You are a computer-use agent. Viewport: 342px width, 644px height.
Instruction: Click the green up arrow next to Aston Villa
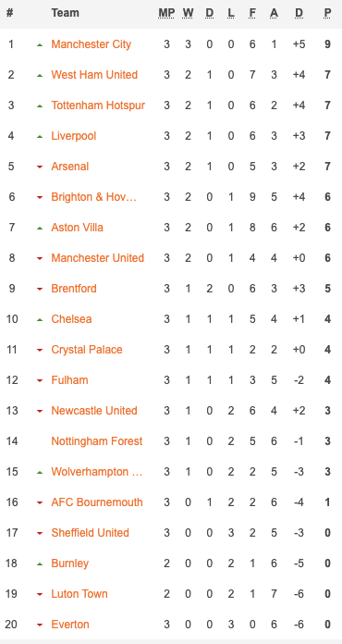click(40, 228)
